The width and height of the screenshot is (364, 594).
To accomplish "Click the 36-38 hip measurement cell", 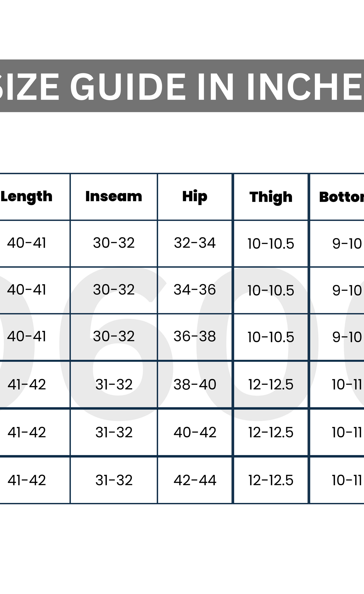I will (x=195, y=337).
